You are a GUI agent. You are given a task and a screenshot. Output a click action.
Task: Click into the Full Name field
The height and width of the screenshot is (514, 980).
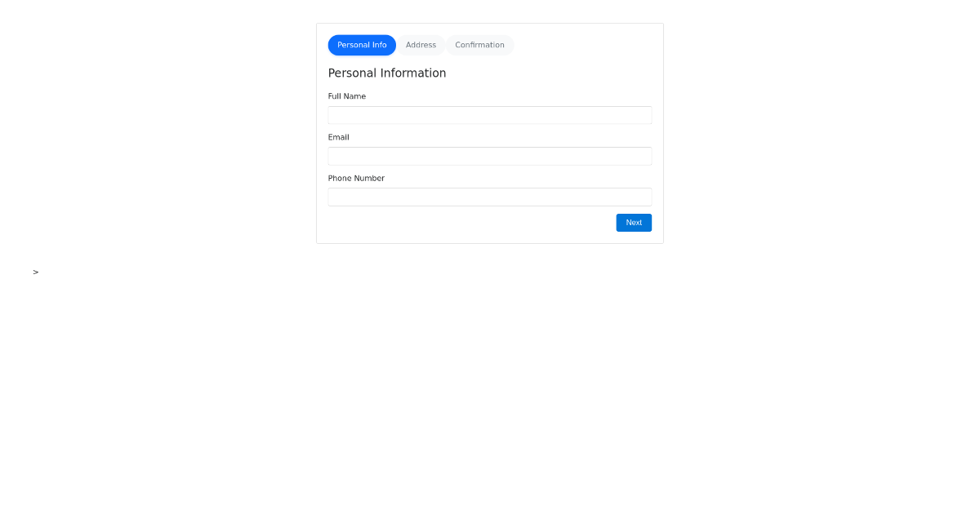tap(489, 115)
